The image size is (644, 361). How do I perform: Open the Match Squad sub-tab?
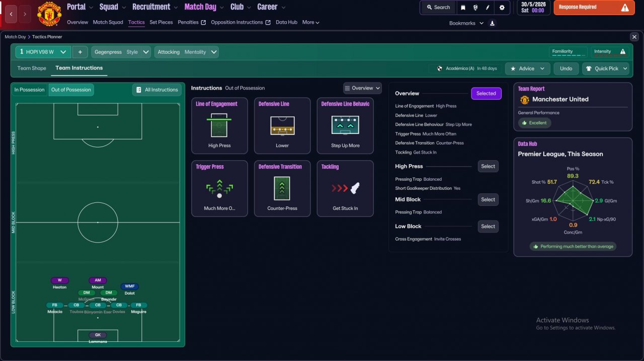pyautogui.click(x=108, y=23)
